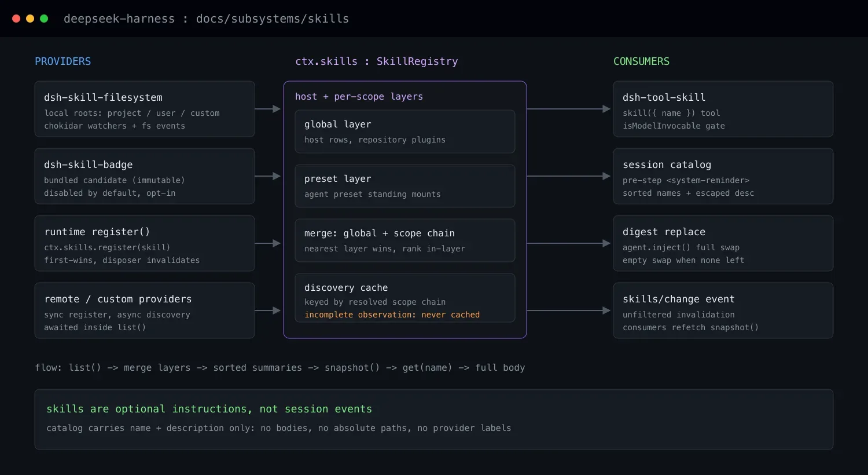
Task: Select 'merge: global + scope chain' title
Action: 380,233
